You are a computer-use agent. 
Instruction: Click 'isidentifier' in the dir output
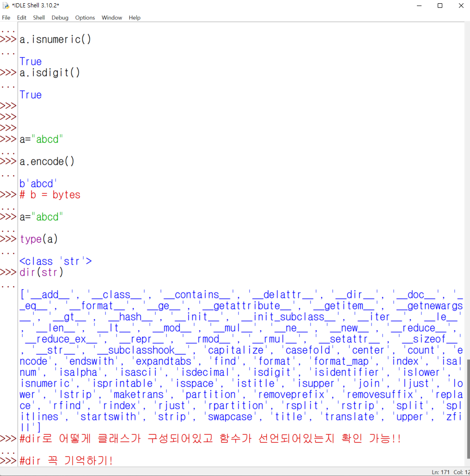(x=347, y=372)
